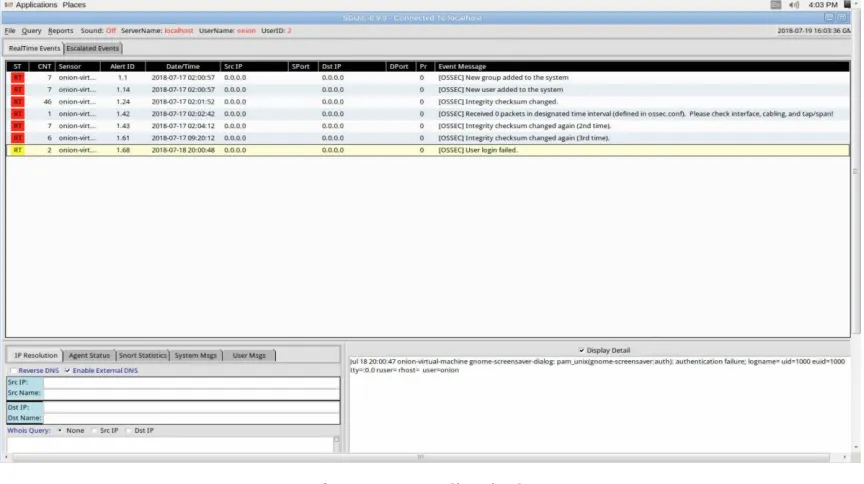Open the Reports menu

click(60, 31)
